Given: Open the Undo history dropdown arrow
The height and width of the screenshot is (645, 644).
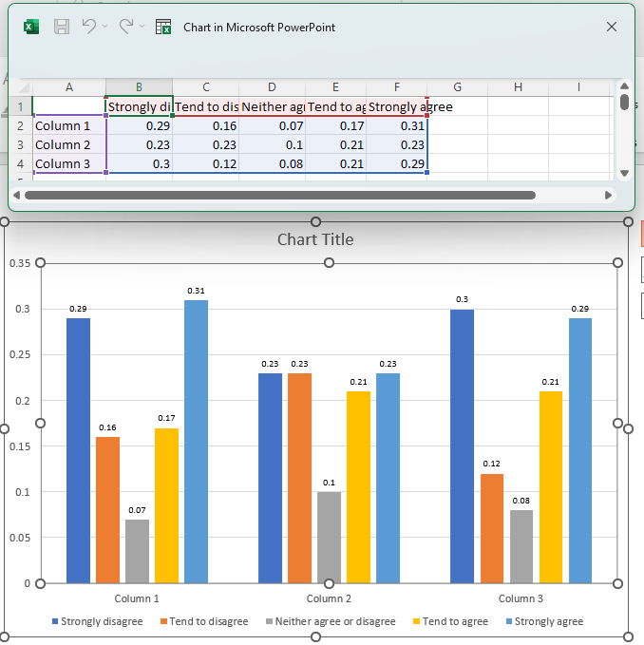Looking at the screenshot, I should click(104, 28).
